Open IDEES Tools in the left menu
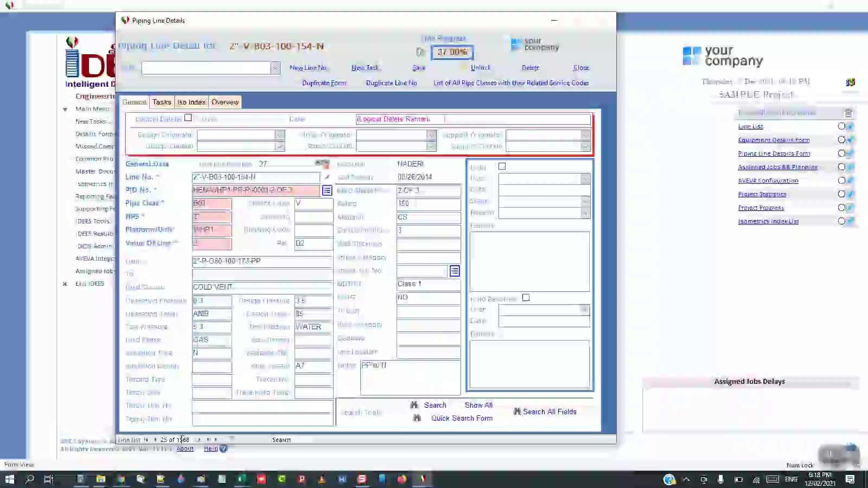The height and width of the screenshot is (488, 868). pos(93,221)
